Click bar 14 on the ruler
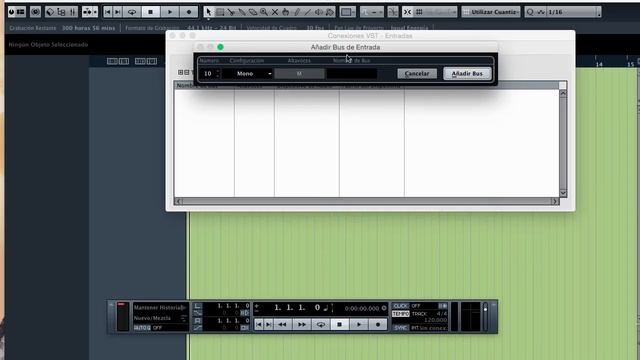 [x=599, y=64]
